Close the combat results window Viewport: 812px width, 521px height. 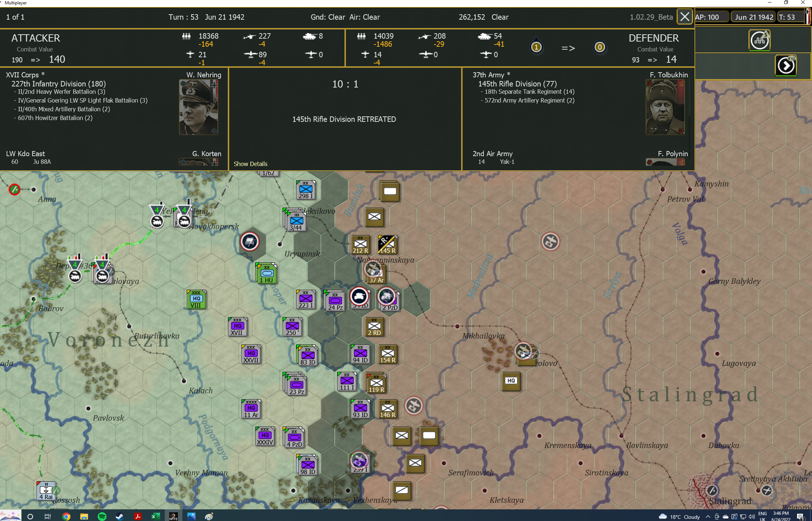point(684,17)
